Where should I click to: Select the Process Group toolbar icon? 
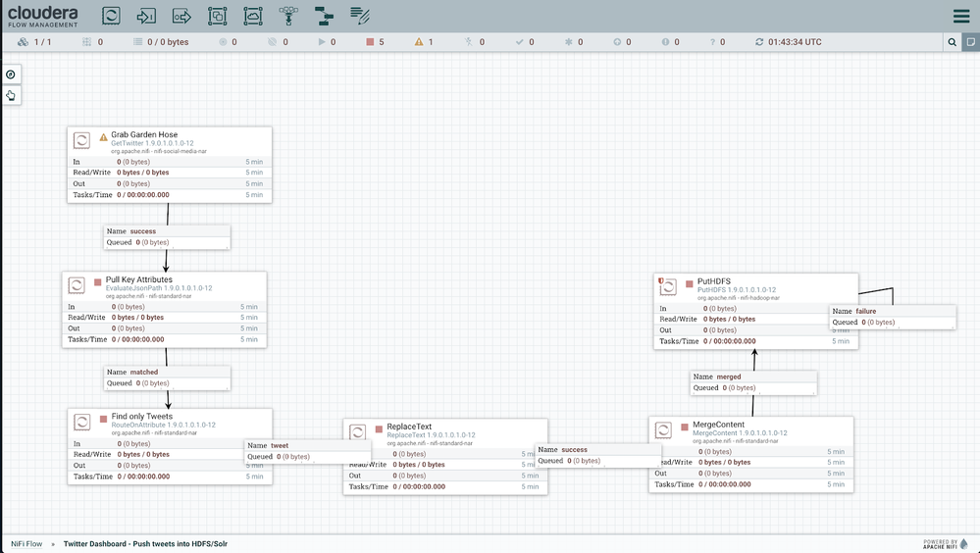coord(217,16)
